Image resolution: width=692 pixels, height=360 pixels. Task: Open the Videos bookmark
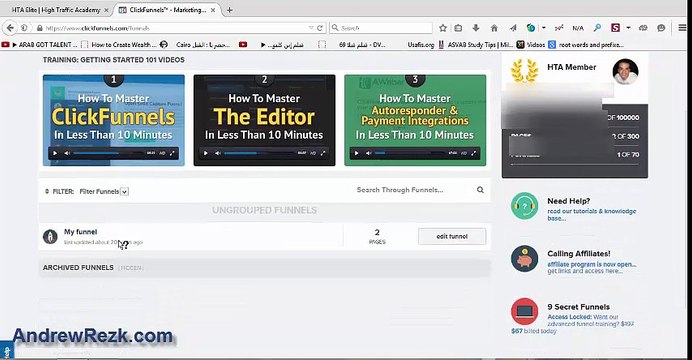click(531, 45)
